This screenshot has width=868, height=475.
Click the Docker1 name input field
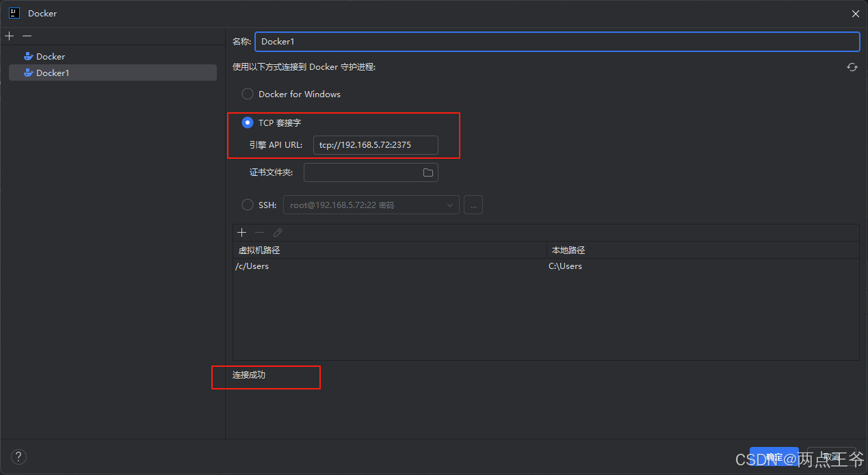coord(557,42)
